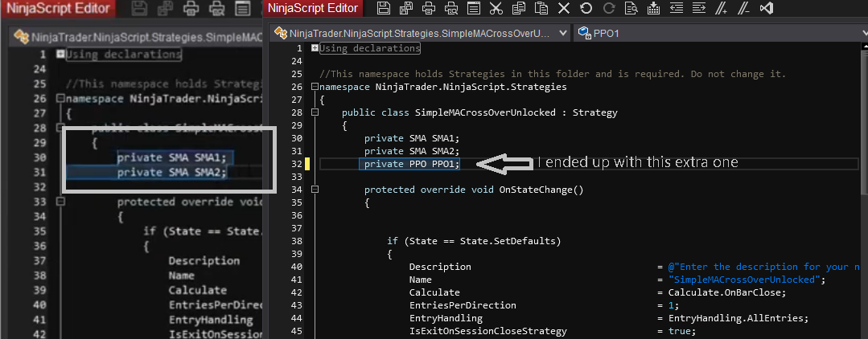Open Find document-search icon in toolbar

tap(631, 8)
